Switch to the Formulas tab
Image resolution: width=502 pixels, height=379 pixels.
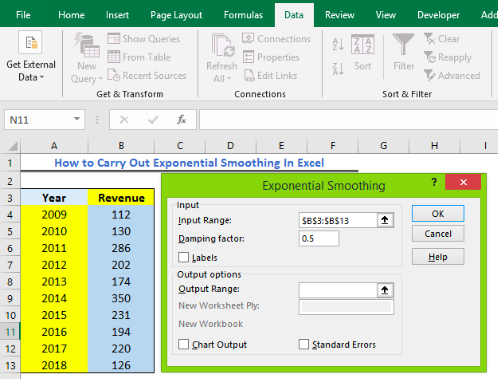tap(243, 15)
